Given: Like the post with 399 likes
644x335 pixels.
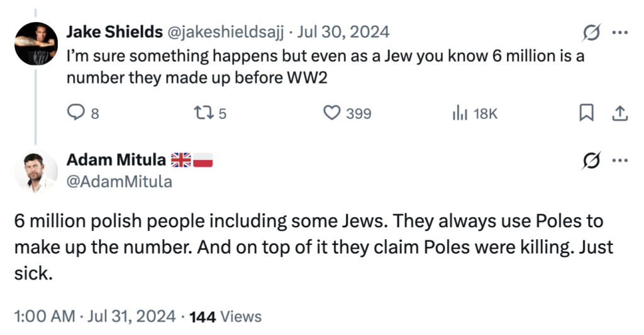Looking at the screenshot, I should click(x=331, y=113).
